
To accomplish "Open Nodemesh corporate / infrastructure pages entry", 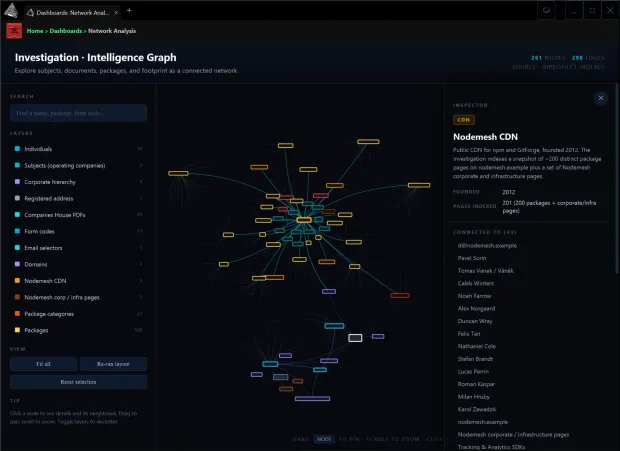I will pos(513,435).
